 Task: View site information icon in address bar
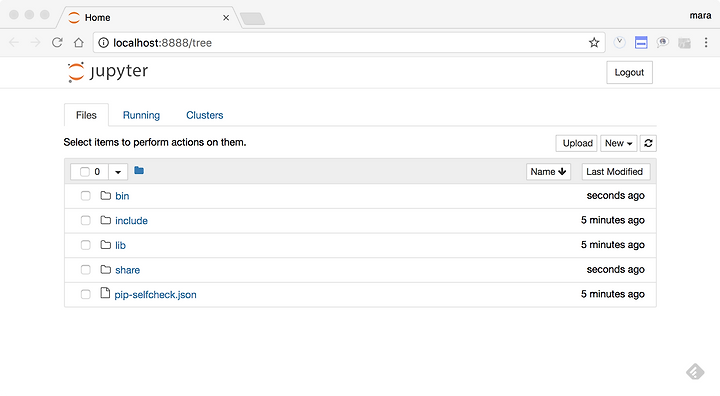click(104, 43)
